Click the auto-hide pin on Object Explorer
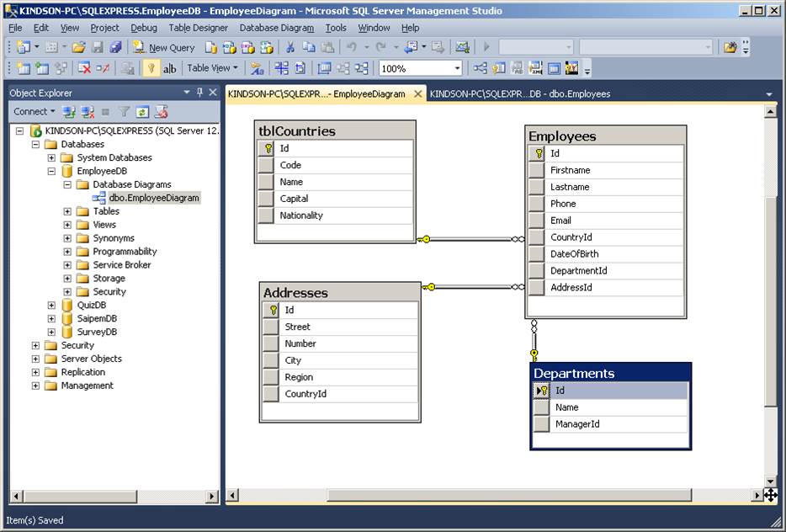786x532 pixels. tap(200, 93)
